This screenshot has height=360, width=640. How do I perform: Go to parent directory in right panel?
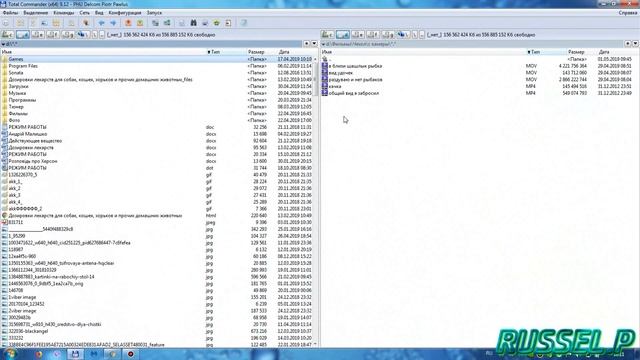(x=422, y=35)
